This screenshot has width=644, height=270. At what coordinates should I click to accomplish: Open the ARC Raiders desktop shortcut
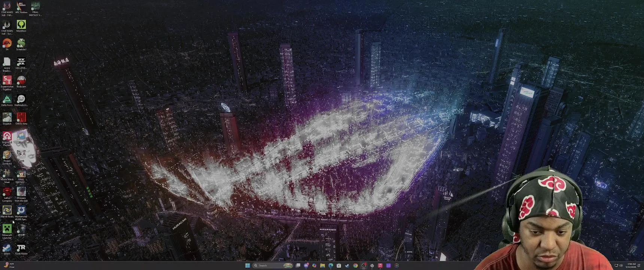(x=21, y=8)
